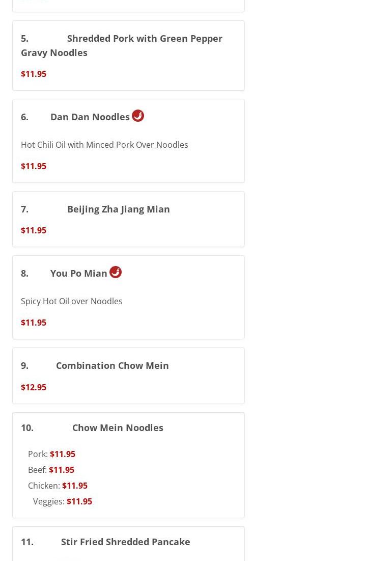
Task: Open the You Po Mian item title
Action: tap(78, 273)
